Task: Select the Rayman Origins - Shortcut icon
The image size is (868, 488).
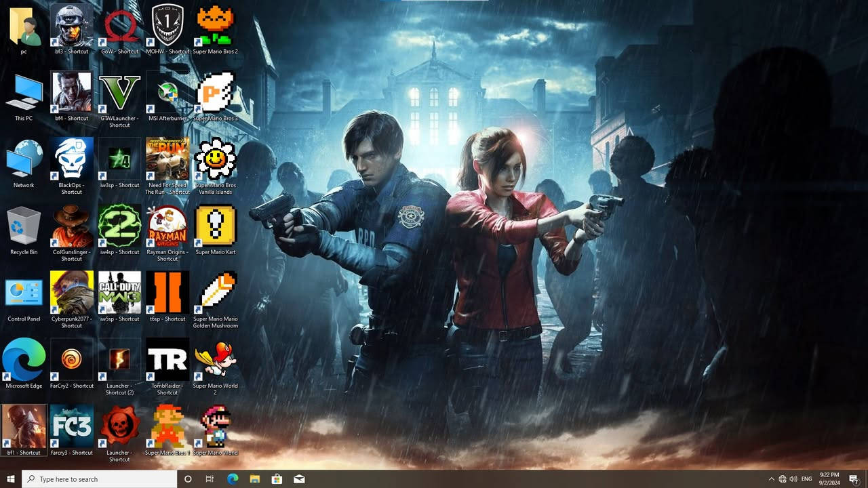Action: tap(167, 226)
